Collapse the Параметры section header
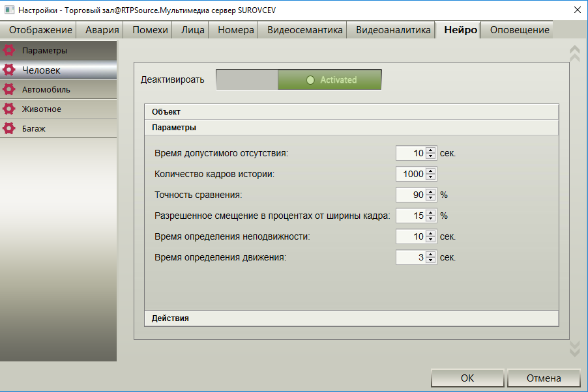The image size is (588, 392). point(351,128)
